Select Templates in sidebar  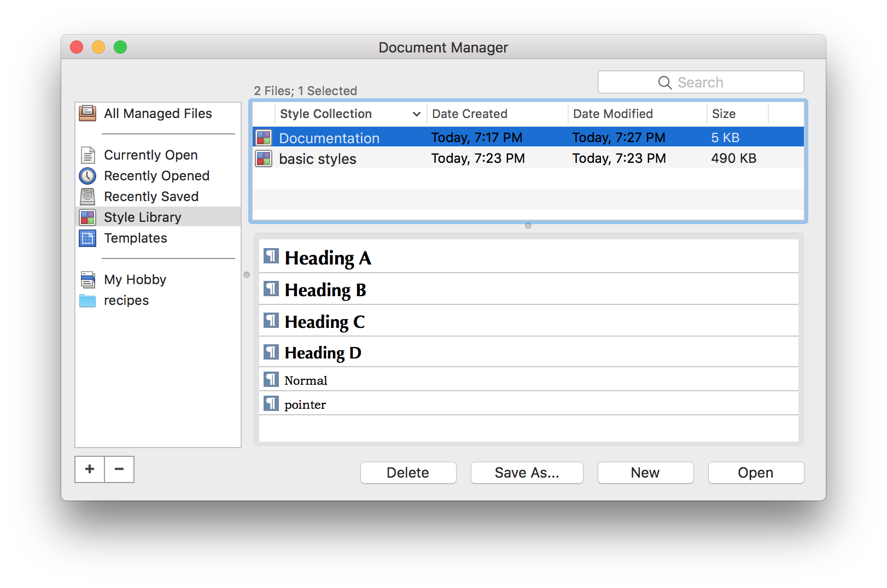(x=158, y=238)
